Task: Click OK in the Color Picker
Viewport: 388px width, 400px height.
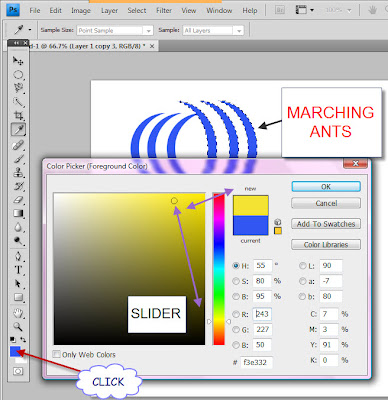Action: (326, 187)
